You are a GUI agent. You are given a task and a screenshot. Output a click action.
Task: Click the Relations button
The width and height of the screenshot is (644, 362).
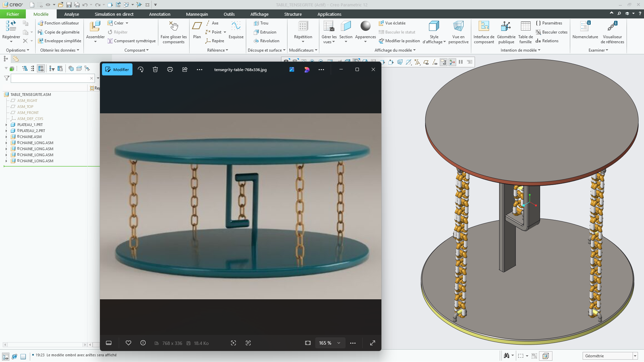(x=547, y=41)
